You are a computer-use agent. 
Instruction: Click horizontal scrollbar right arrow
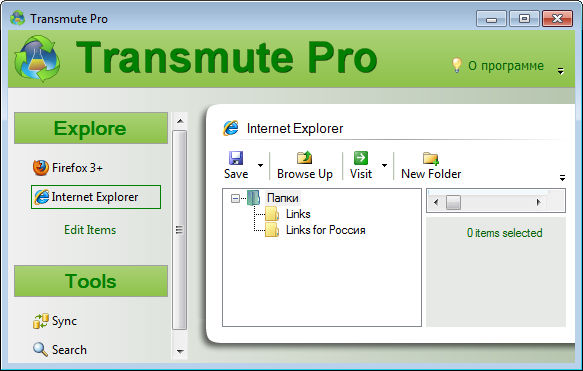538,202
